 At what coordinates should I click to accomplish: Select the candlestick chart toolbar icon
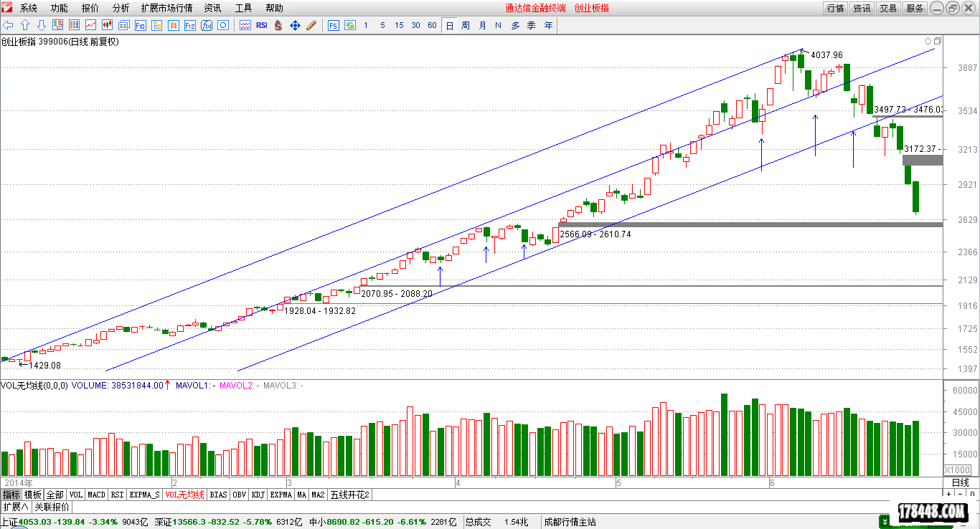pos(107,25)
